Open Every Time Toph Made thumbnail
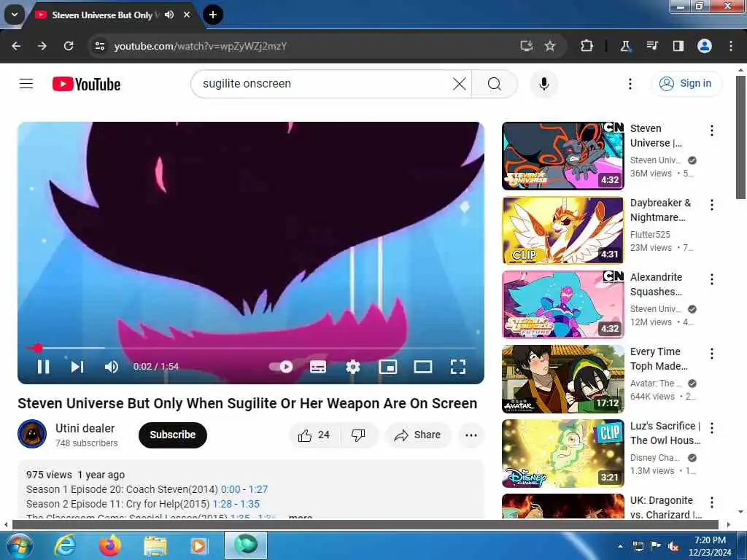 click(x=562, y=378)
